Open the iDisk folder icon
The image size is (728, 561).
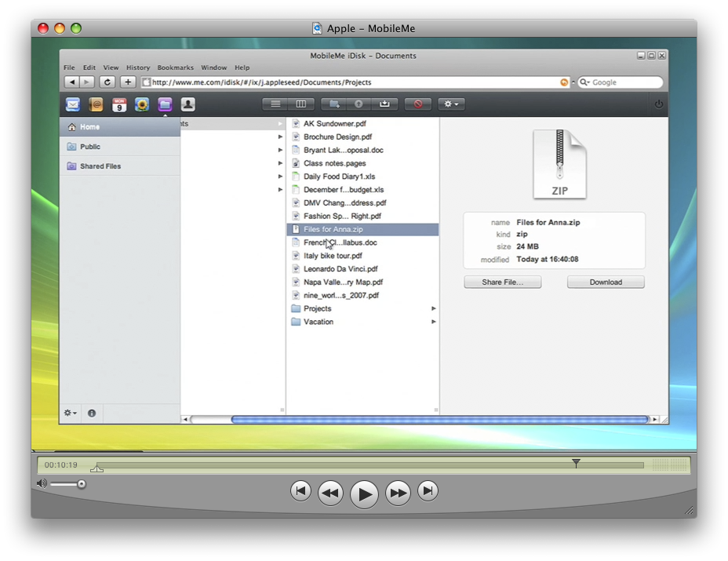click(165, 104)
